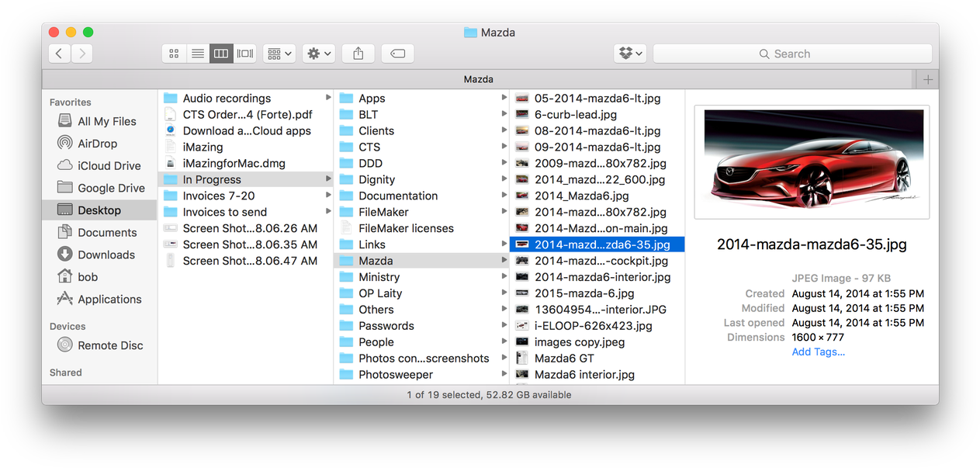980x468 pixels.
Task: Expand the Ministry folder arrow
Action: [x=504, y=277]
